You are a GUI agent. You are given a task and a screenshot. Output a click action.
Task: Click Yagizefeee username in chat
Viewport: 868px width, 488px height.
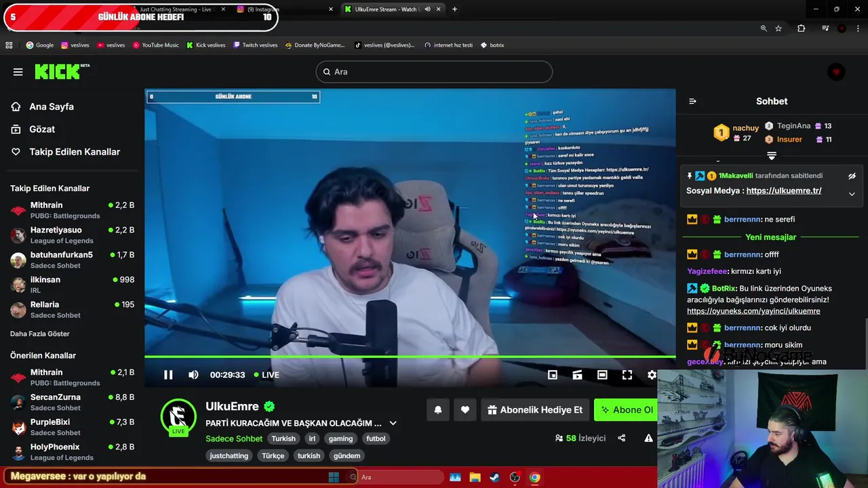pyautogui.click(x=707, y=271)
